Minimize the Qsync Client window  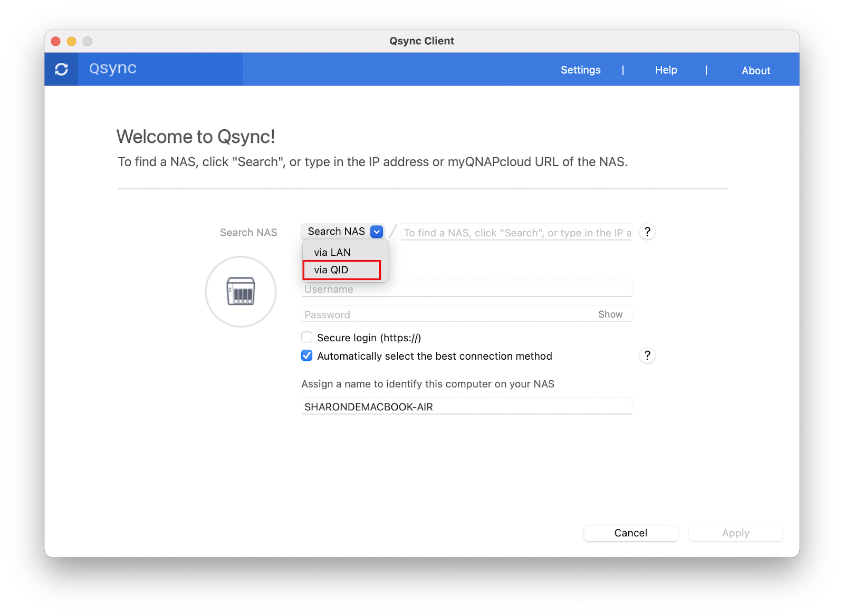pos(72,41)
